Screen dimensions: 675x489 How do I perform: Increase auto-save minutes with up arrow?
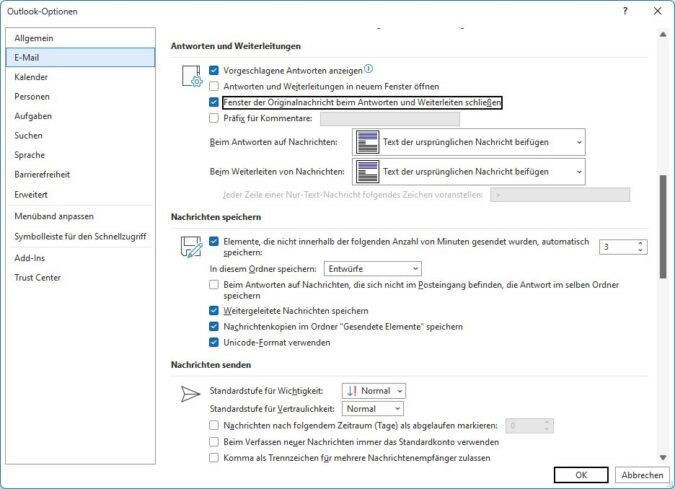[x=641, y=243]
